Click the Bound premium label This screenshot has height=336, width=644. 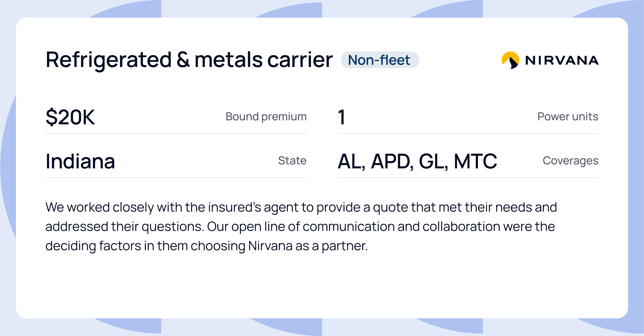click(x=266, y=117)
